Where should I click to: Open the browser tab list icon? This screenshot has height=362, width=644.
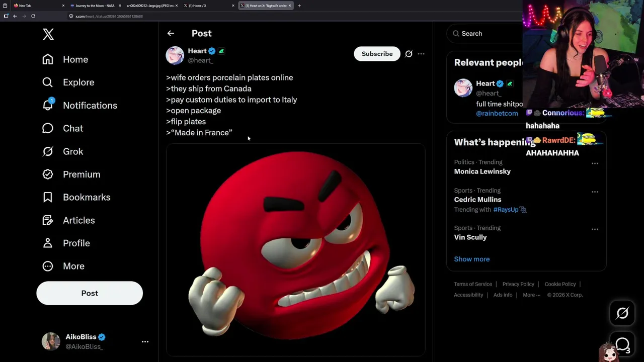[5, 6]
